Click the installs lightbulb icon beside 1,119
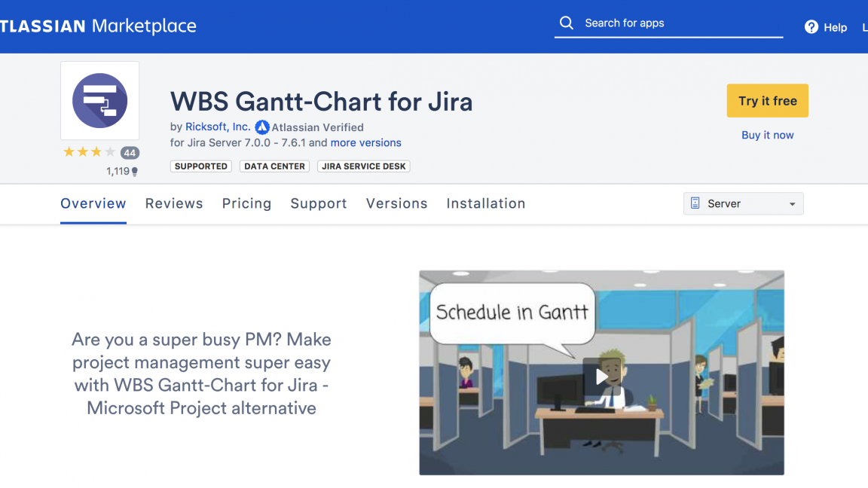This screenshot has width=868, height=488. [135, 172]
